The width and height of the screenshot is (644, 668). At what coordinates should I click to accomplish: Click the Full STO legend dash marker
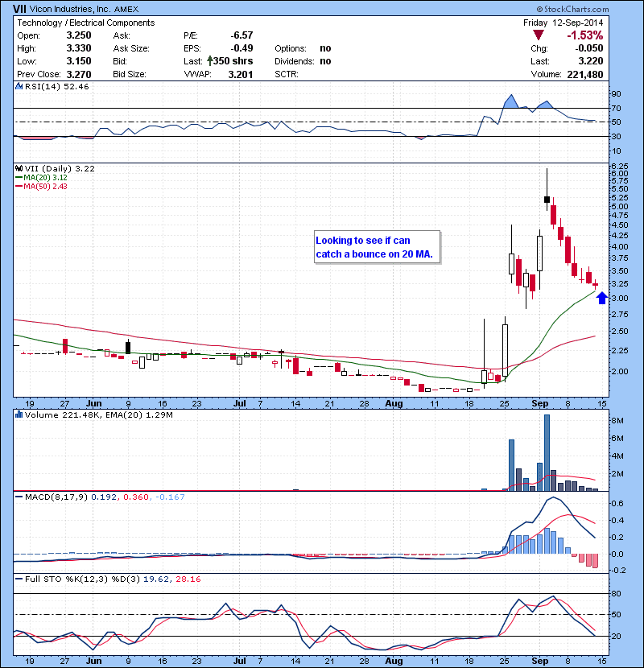19,579
